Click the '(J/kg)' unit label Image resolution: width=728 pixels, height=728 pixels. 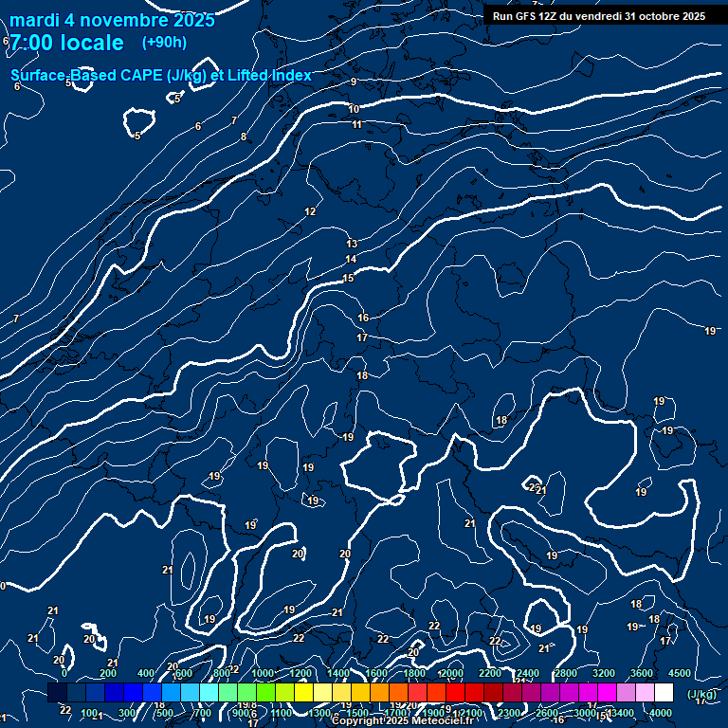coord(701,694)
